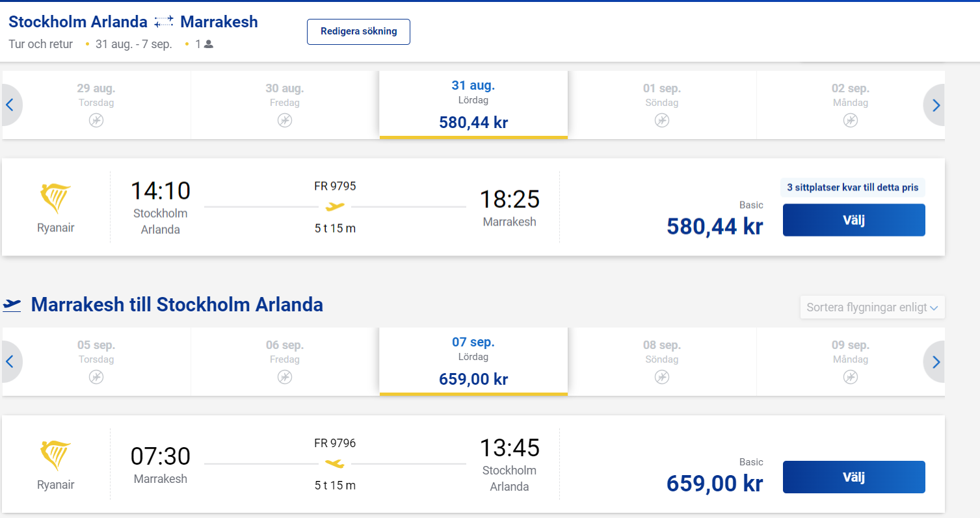Click the Ryanair harp logo on outbound flight
Viewport: 980px width, 518px height.
(x=56, y=200)
